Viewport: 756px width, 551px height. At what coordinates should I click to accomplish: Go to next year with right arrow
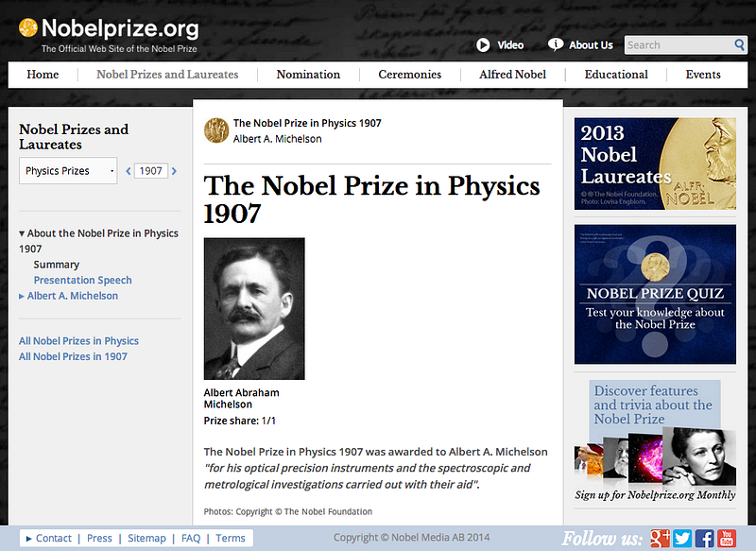pos(174,171)
